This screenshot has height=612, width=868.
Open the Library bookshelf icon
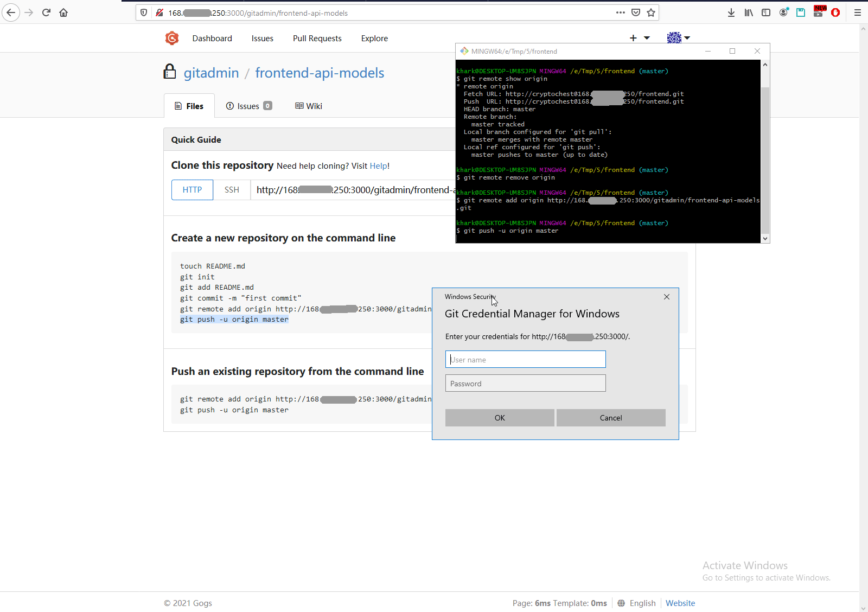749,12
